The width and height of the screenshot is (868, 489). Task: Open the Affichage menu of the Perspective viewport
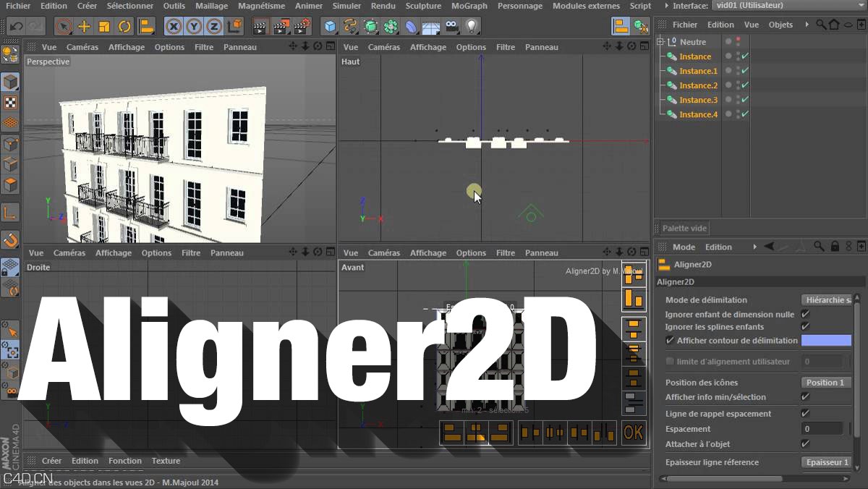pos(127,47)
